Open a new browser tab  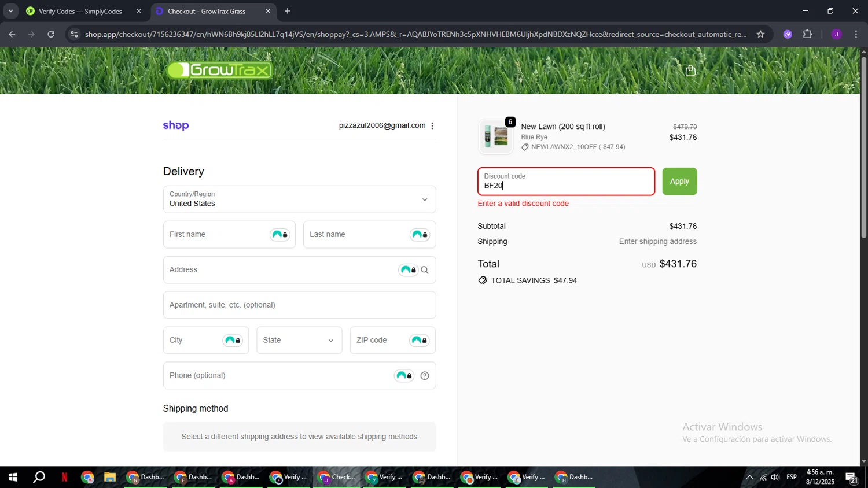288,11
